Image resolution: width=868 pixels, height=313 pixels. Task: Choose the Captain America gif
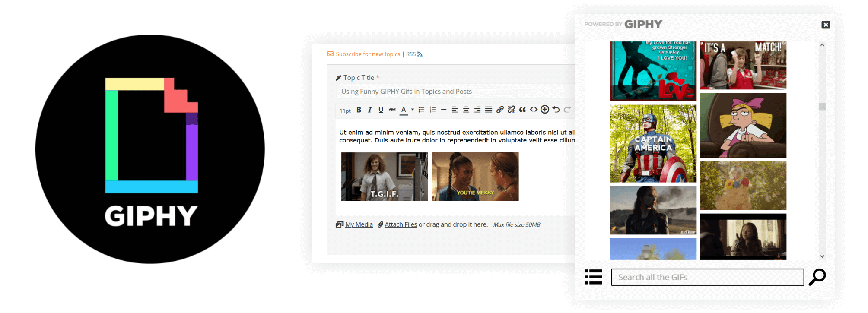click(x=653, y=144)
